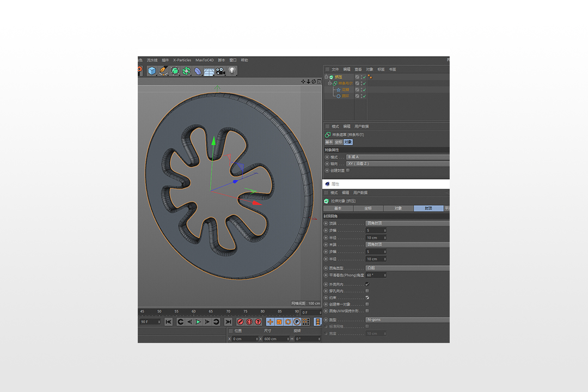Click the viewport zoom (up-down arrows) icon
The width and height of the screenshot is (588, 392).
308,82
